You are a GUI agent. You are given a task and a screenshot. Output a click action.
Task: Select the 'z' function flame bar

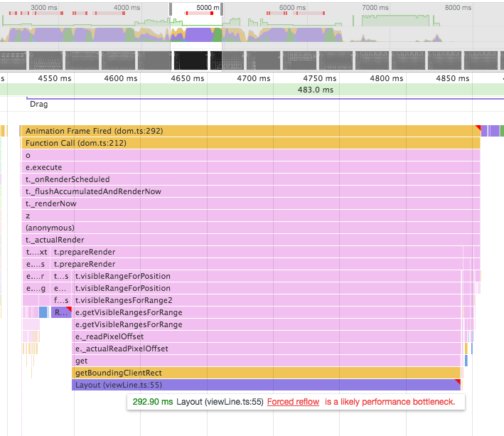(x=251, y=216)
